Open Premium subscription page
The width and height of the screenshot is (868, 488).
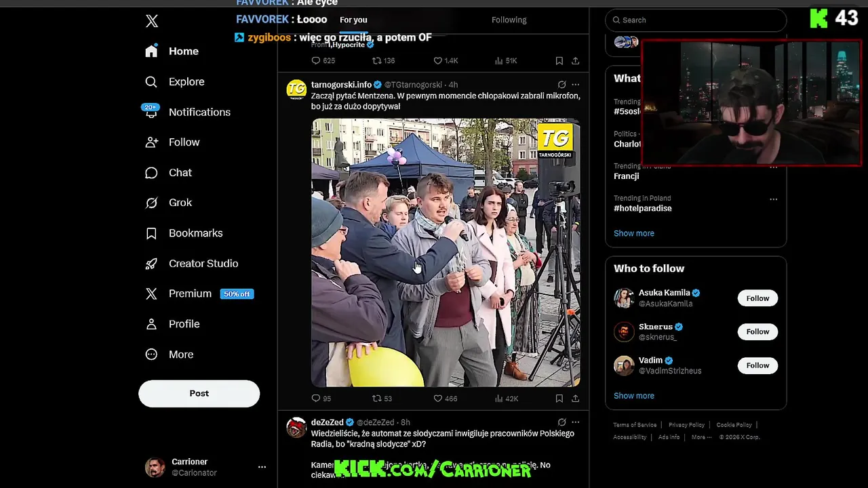pos(179,293)
